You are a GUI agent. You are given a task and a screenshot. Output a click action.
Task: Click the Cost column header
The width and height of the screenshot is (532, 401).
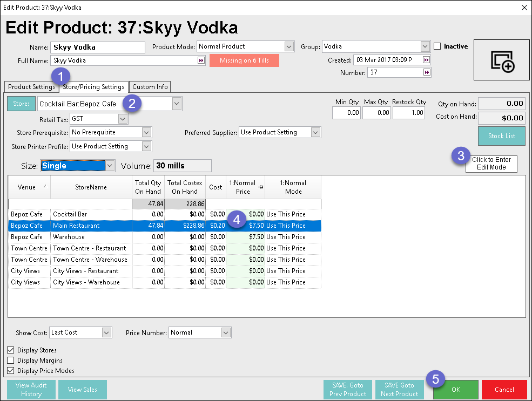coord(216,187)
